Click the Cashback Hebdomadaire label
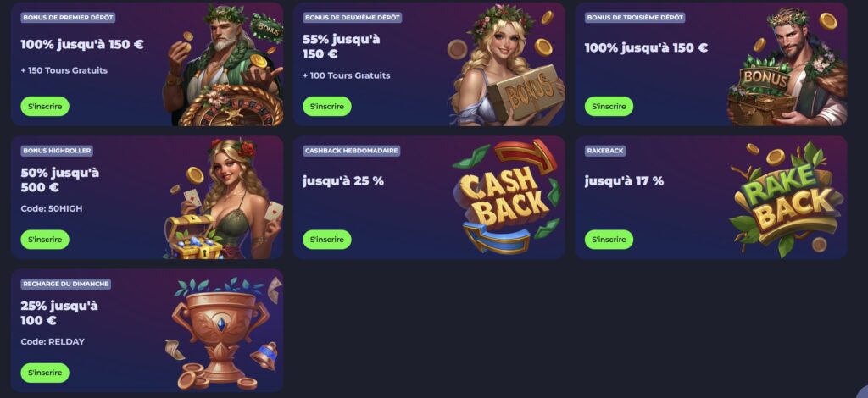The width and height of the screenshot is (868, 398). tap(351, 151)
